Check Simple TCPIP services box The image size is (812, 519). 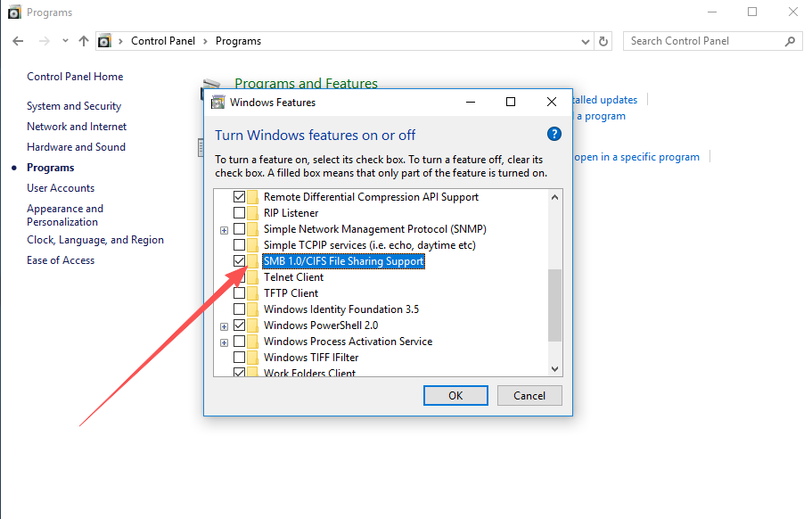point(239,245)
